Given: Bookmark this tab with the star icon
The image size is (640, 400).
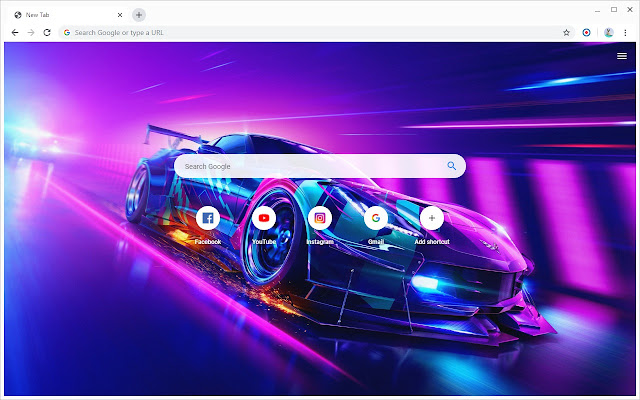Looking at the screenshot, I should point(566,32).
